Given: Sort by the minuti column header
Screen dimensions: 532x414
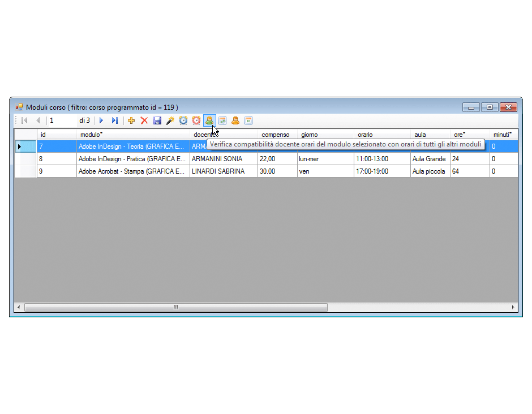Looking at the screenshot, I should pos(504,135).
